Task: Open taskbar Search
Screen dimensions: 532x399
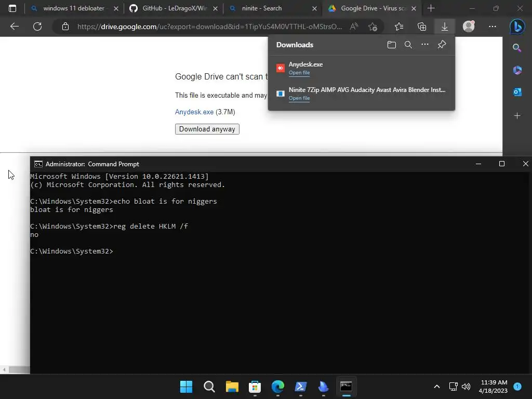Action: pyautogui.click(x=209, y=387)
